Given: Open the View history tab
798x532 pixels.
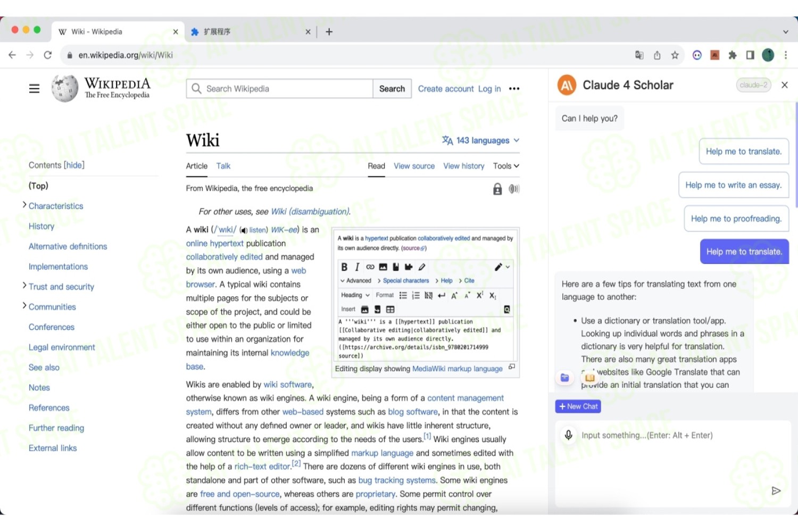Looking at the screenshot, I should tap(464, 166).
